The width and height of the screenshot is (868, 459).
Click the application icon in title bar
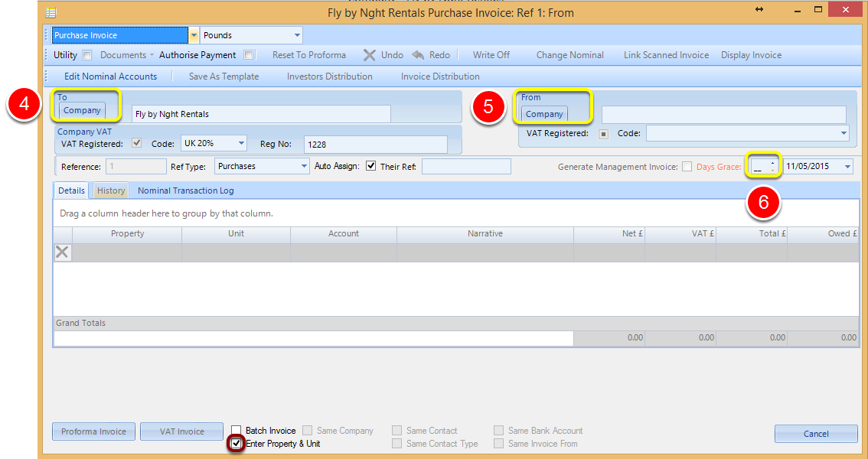51,12
